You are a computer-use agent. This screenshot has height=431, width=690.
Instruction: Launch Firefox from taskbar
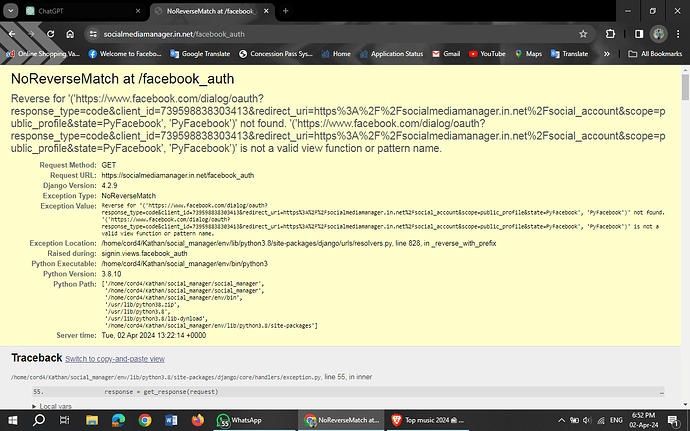tap(198, 420)
